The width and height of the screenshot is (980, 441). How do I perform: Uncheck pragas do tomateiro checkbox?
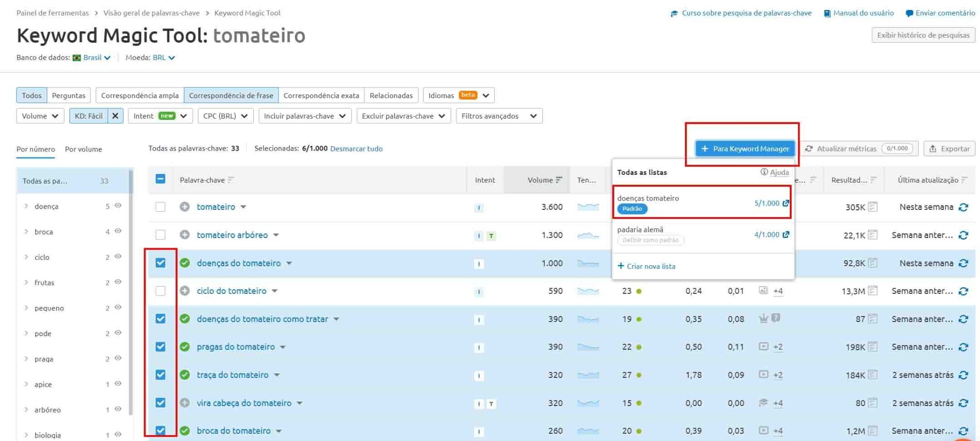(x=161, y=347)
